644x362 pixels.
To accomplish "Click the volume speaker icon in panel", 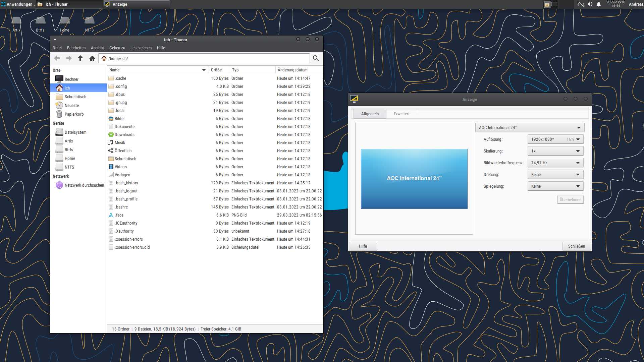I will (x=590, y=4).
